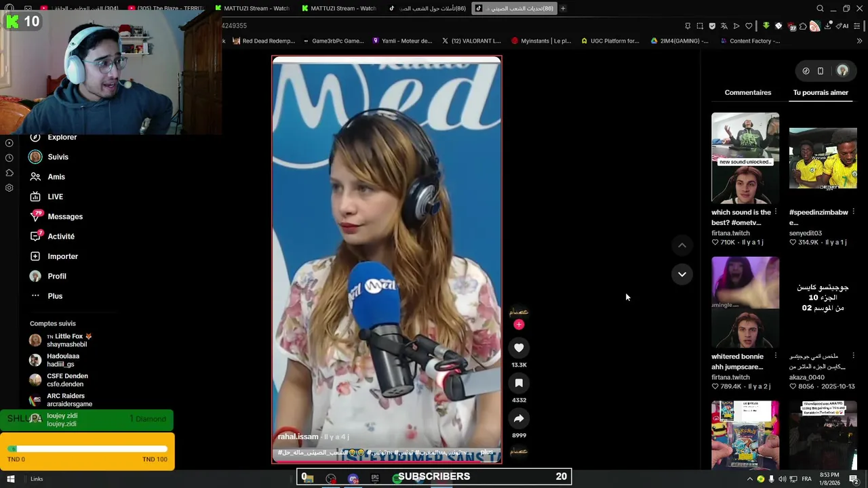
Task: Switch to the Commentaires tab
Action: click(747, 92)
